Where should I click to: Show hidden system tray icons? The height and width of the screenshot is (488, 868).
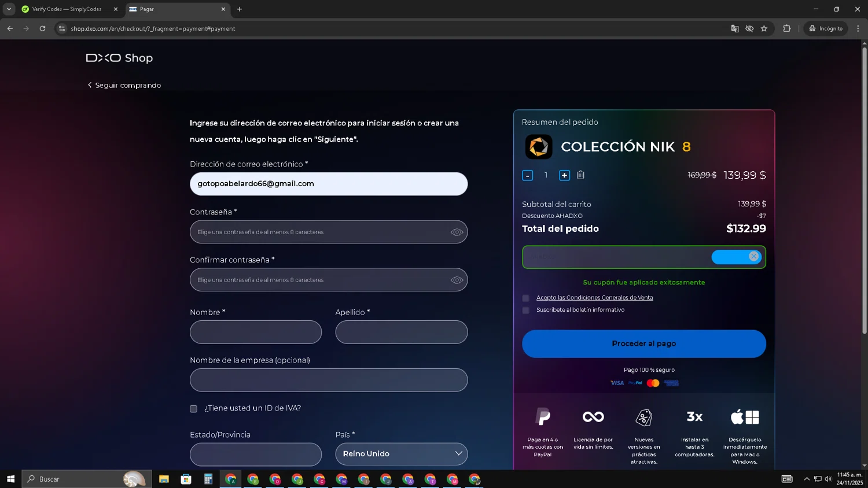(x=807, y=479)
